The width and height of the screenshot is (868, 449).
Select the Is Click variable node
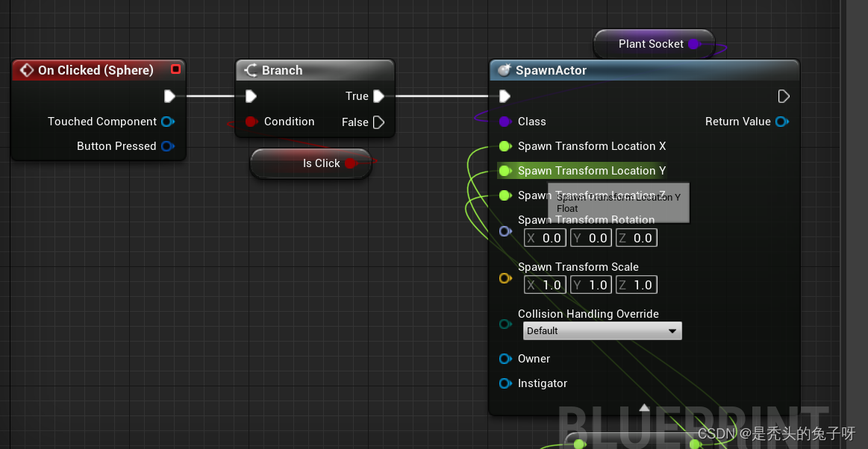pyautogui.click(x=310, y=163)
